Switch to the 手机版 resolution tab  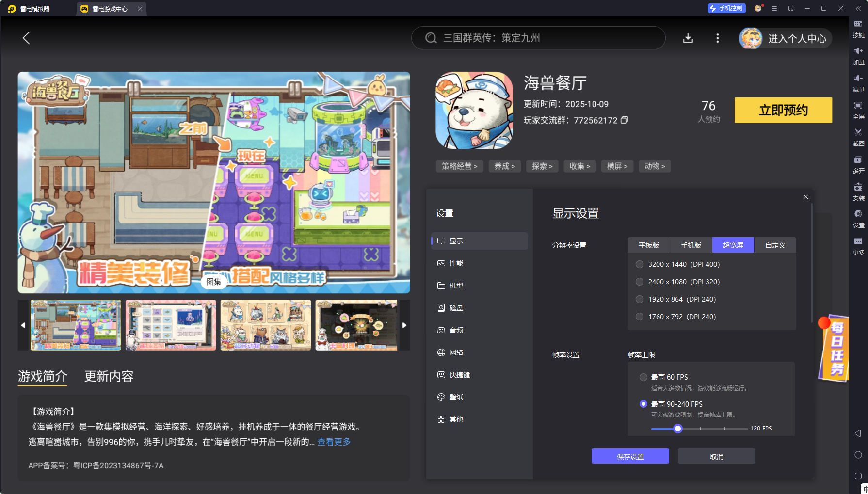click(x=691, y=245)
